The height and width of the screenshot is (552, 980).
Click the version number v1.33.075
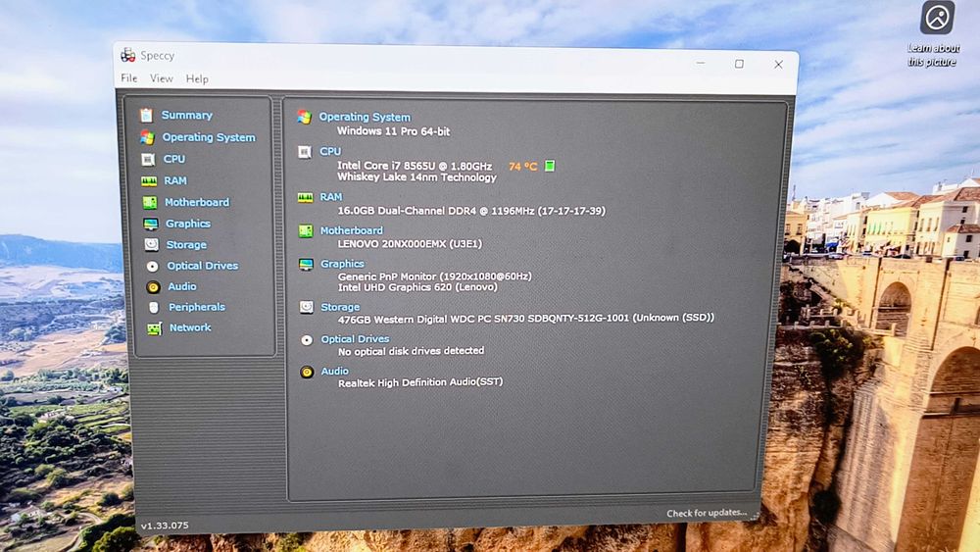coord(165,526)
